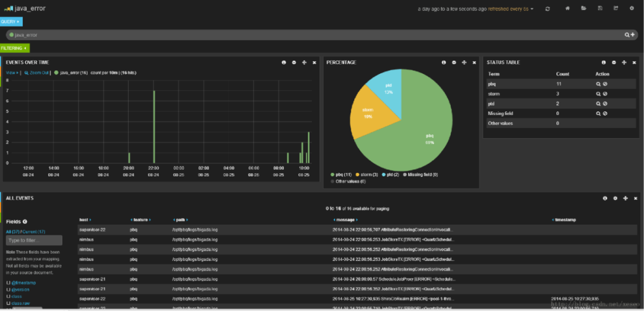
Task: Show info for Events Over Time panel
Action: (283, 63)
